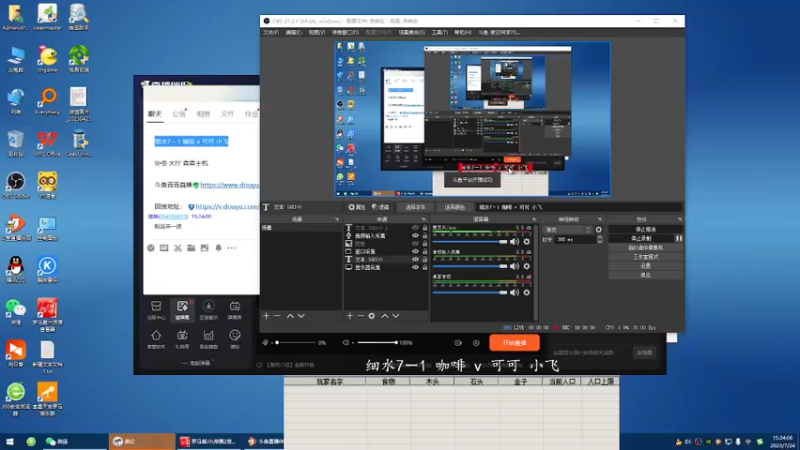Open source properties gear in Sources toolbar
Viewport: 800px width, 450px height.
(x=372, y=316)
